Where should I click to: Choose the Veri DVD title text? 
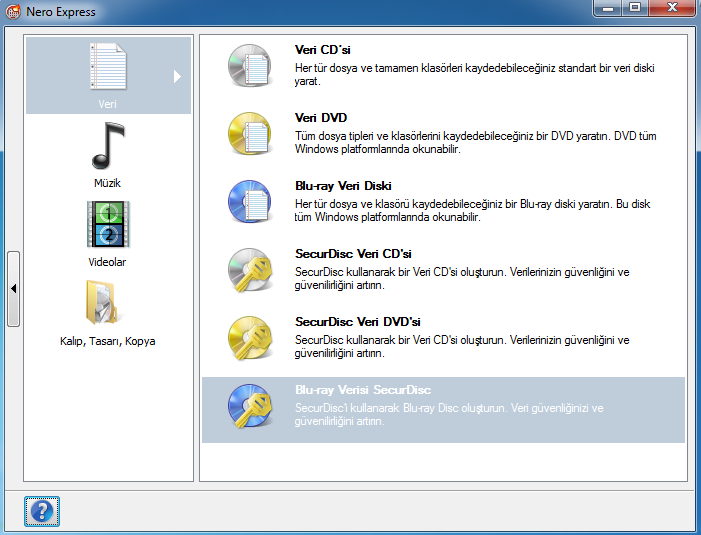tap(321, 118)
